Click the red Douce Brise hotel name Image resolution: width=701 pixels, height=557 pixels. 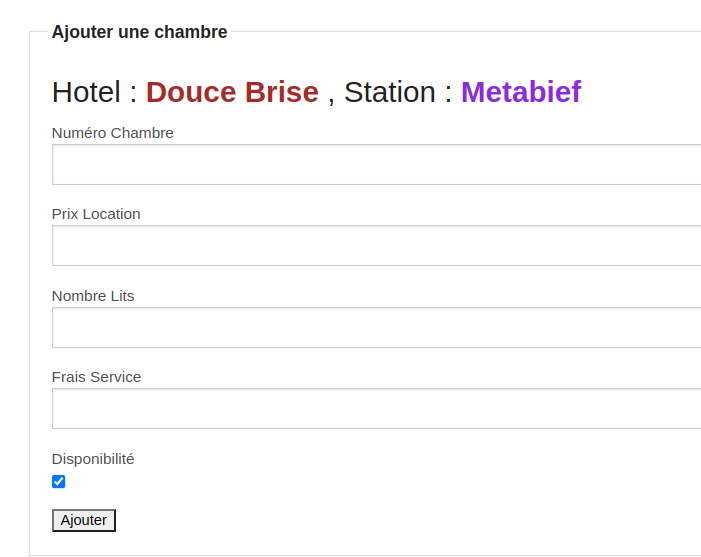pos(232,92)
